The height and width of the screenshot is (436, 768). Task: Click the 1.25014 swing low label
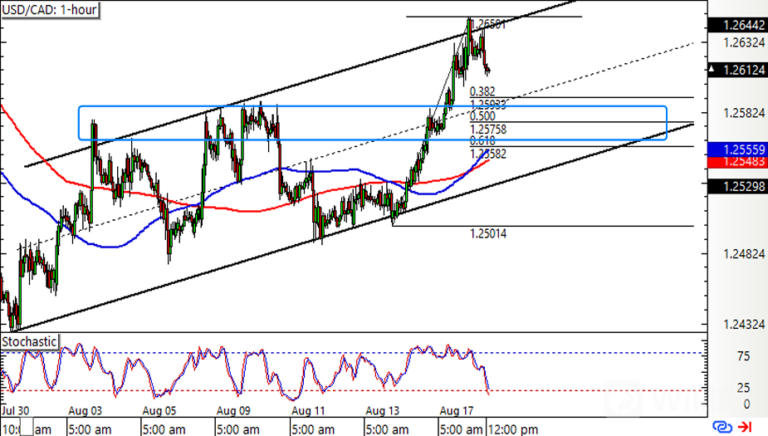[x=488, y=233]
